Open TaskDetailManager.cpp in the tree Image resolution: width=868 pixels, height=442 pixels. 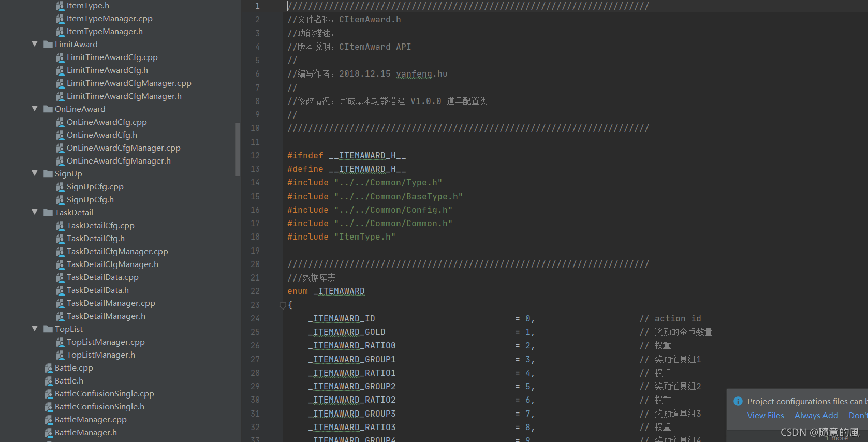point(111,303)
